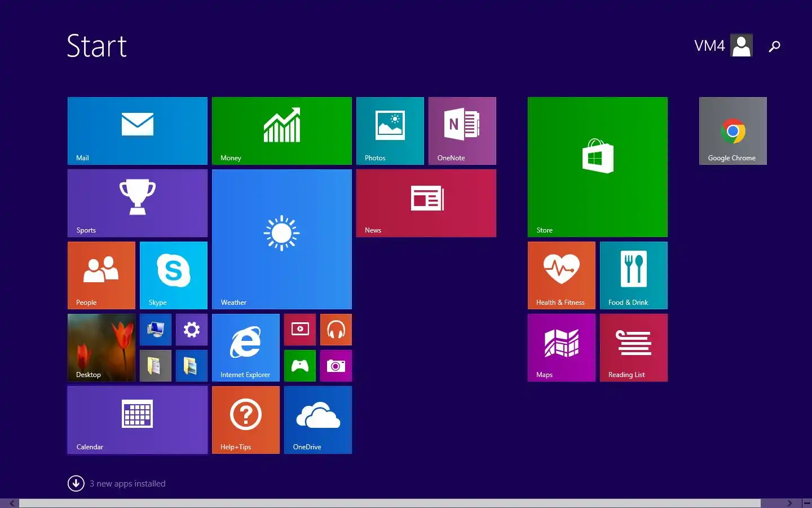Click the scrollbar left arrow

coord(12,503)
